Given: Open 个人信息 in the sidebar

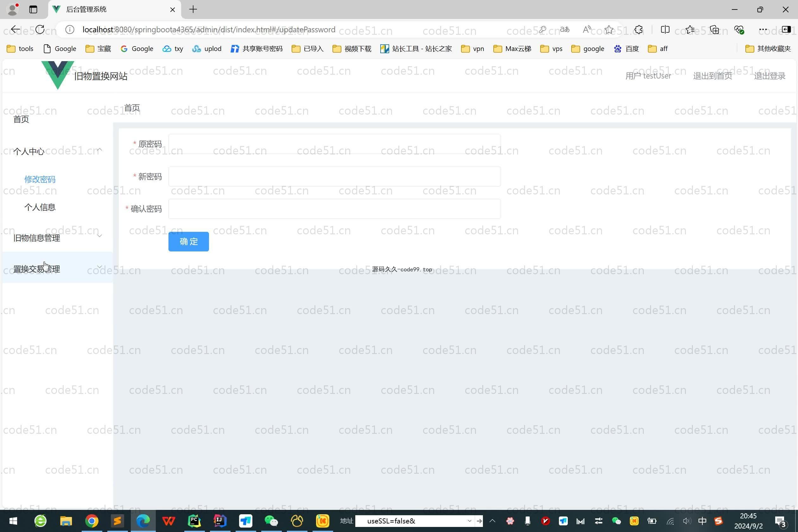Looking at the screenshot, I should pyautogui.click(x=40, y=207).
